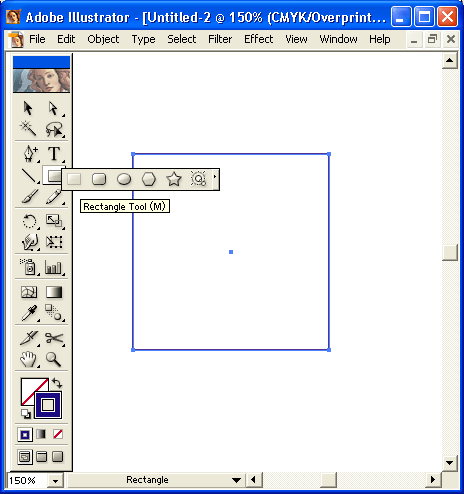The height and width of the screenshot is (494, 464).
Task: Set paint mode to None
Action: (x=58, y=434)
